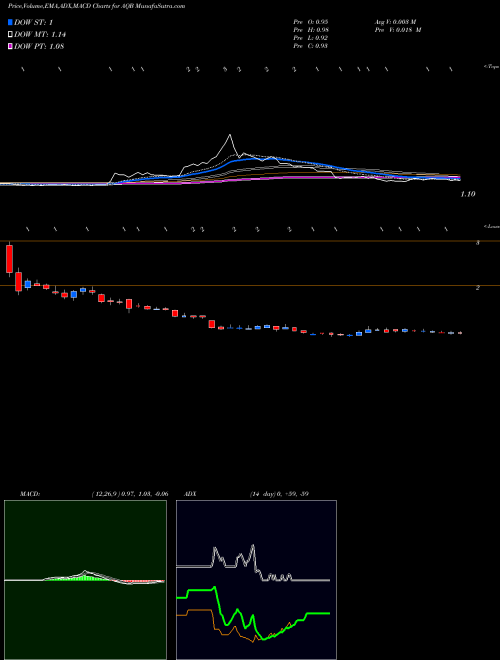500x660 pixels.
Task: Select the 'DOW MT: 1.14' legend text
Action: (x=40, y=35)
